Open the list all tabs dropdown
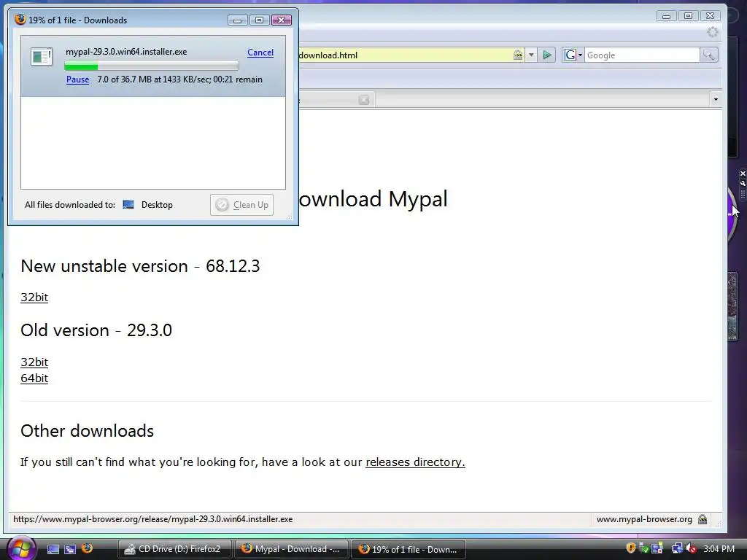Screen dimensions: 747x560 pyautogui.click(x=716, y=99)
